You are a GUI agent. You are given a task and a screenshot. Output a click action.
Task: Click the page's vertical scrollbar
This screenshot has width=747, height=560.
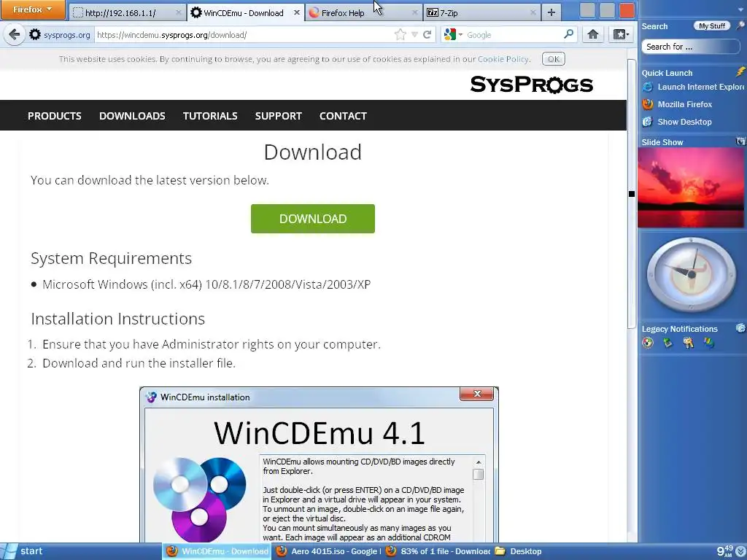click(x=631, y=192)
